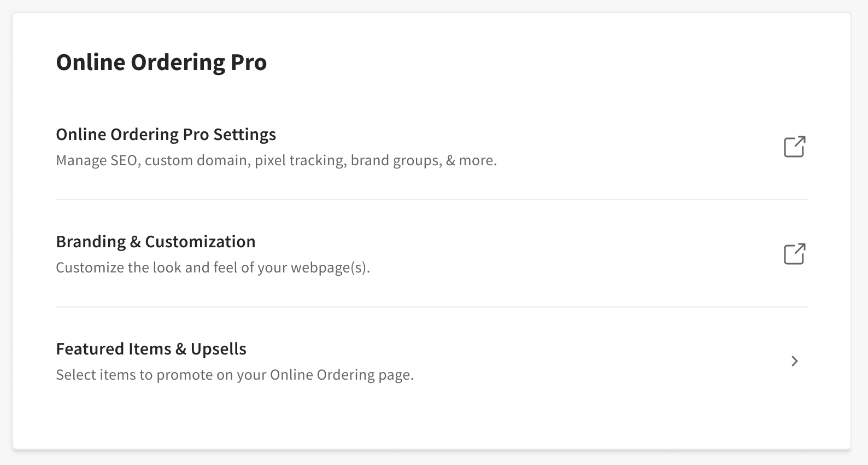This screenshot has height=465, width=868.
Task: Click the word "Customization" in the row title
Action: point(200,242)
